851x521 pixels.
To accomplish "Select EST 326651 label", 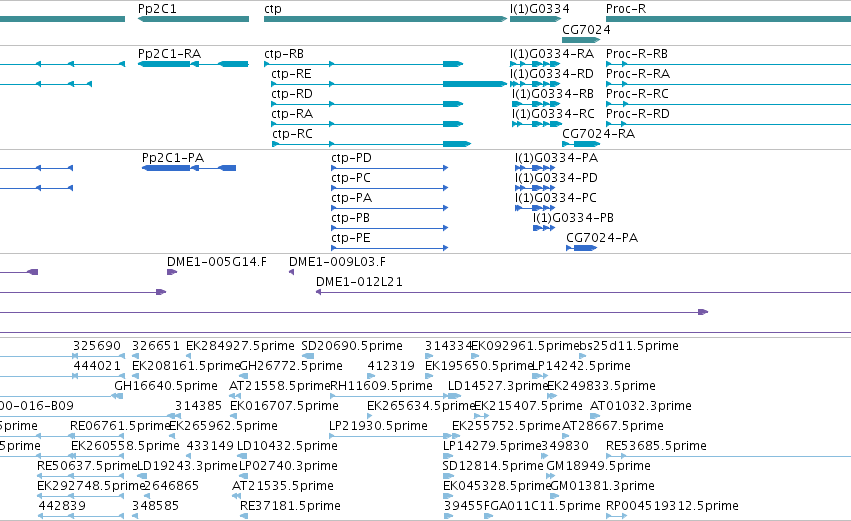I will point(155,346).
